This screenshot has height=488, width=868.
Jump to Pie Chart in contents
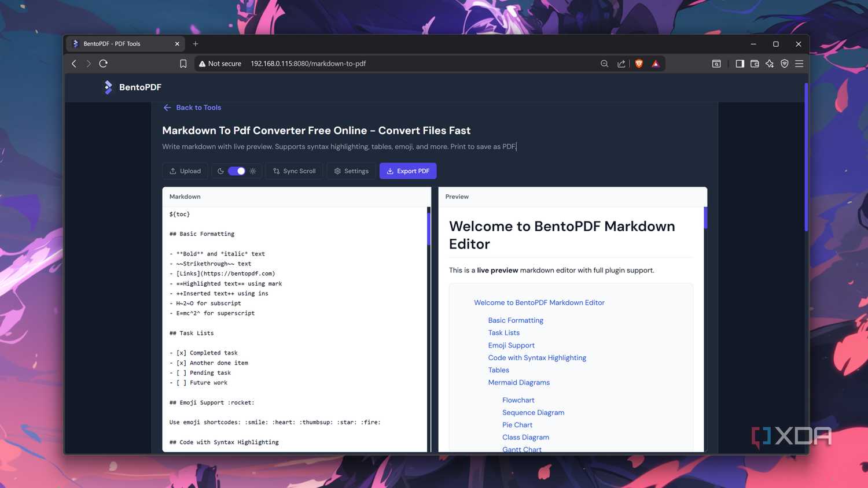[x=517, y=425]
